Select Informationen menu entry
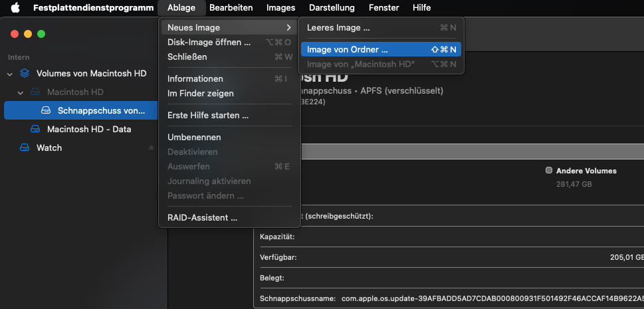The width and height of the screenshot is (644, 309). click(x=229, y=78)
